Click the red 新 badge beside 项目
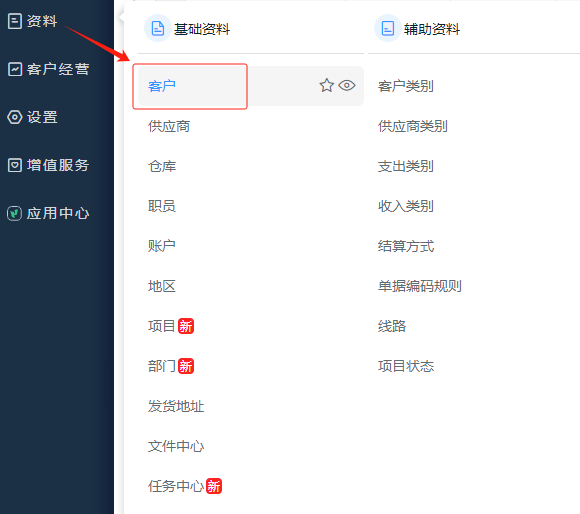This screenshot has height=514, width=580. 186,326
